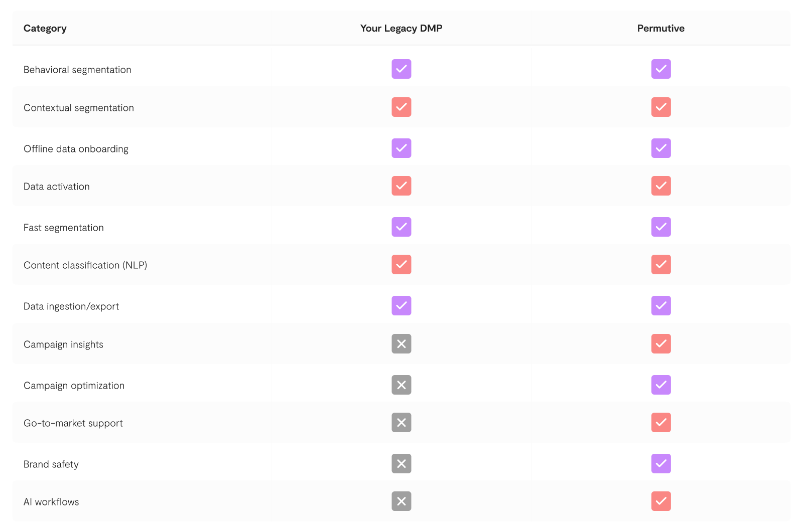The image size is (803, 532).
Task: Click Permutive checkmark for Data activation
Action: coord(661,186)
